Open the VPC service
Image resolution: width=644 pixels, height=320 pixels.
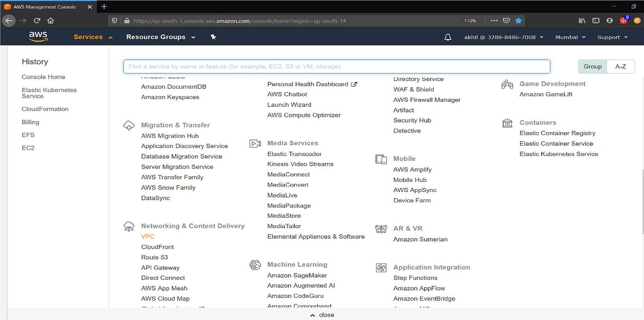tap(148, 237)
